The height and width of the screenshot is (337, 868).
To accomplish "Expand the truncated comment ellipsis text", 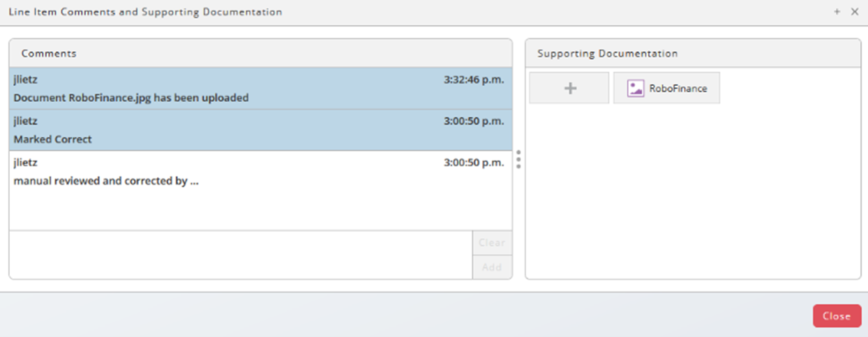I will click(194, 181).
